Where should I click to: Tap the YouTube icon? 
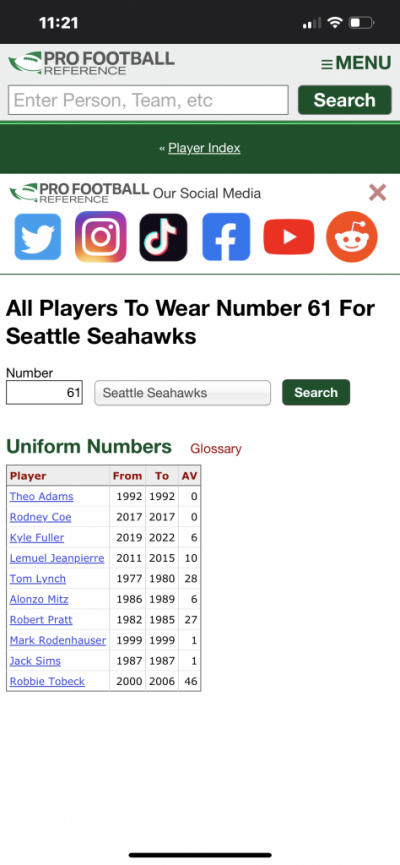coord(289,237)
